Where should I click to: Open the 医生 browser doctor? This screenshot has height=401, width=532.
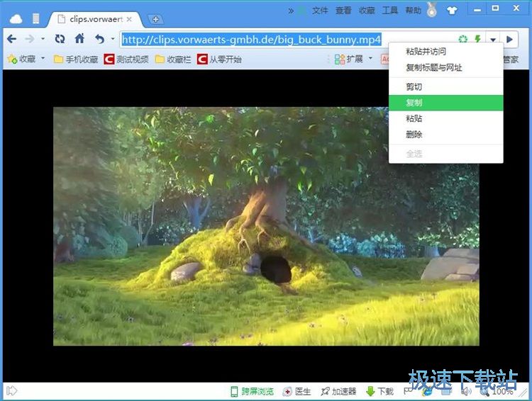[297, 392]
